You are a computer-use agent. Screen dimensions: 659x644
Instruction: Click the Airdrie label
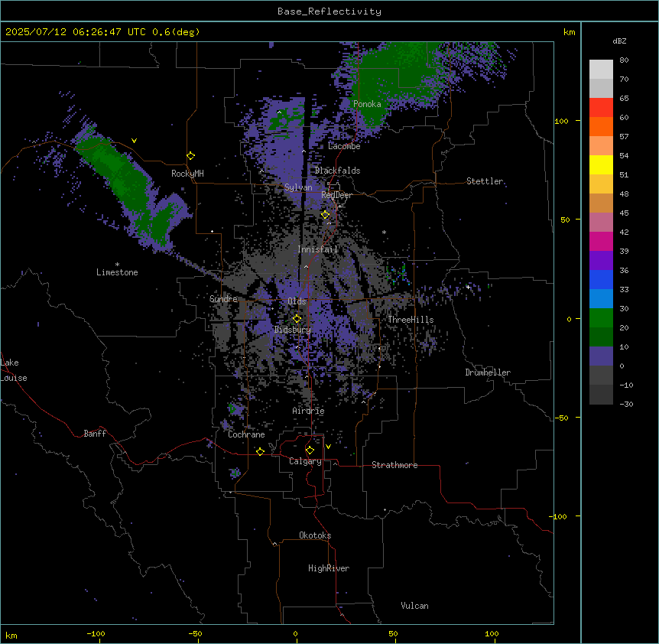[309, 411]
